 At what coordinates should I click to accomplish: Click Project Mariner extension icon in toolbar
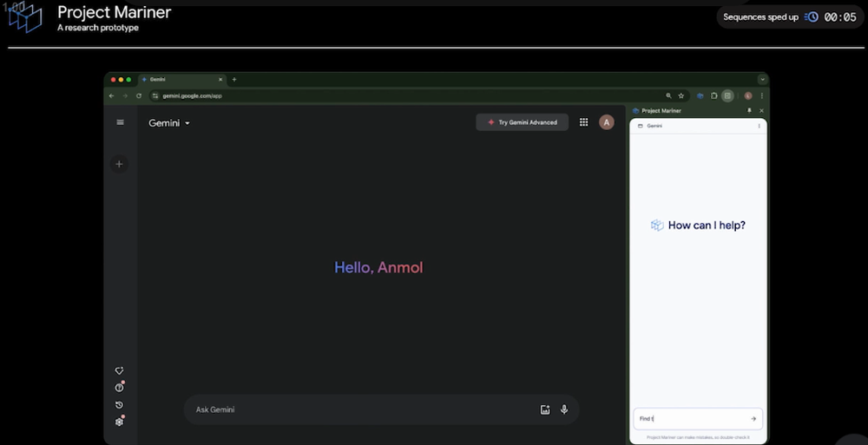coord(700,95)
